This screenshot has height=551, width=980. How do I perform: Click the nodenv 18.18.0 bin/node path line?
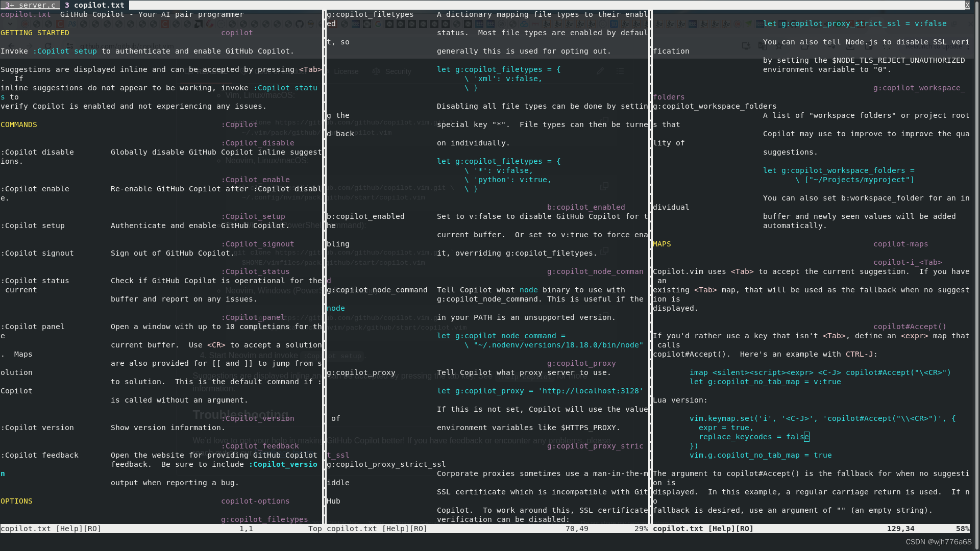554,345
